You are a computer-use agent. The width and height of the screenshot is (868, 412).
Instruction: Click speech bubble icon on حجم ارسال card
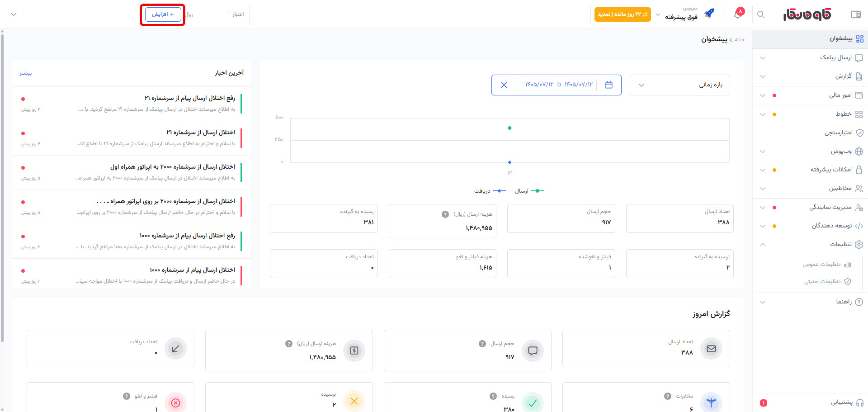(533, 350)
